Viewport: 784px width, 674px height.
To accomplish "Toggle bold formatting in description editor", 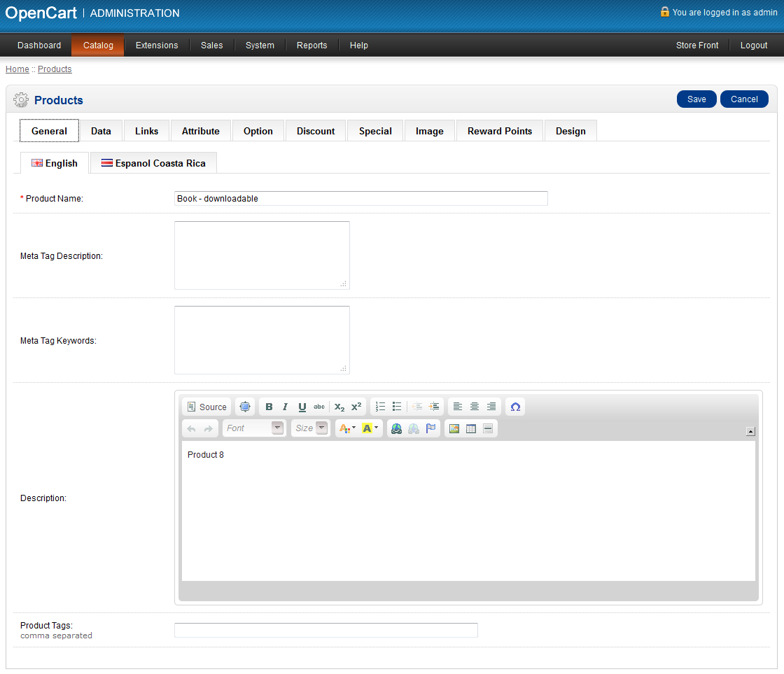I will (x=269, y=407).
